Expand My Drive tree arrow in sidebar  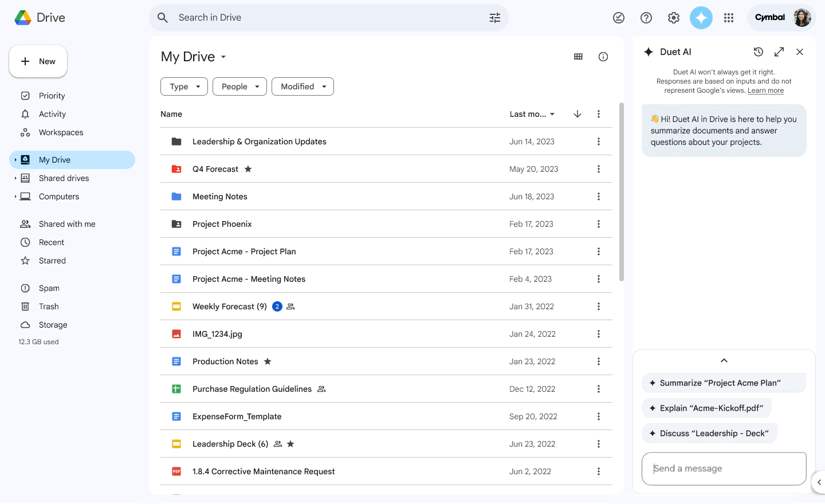(15, 160)
